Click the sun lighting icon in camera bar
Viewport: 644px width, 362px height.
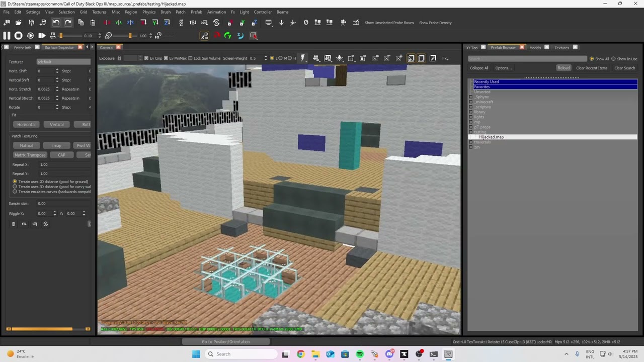coord(340,58)
